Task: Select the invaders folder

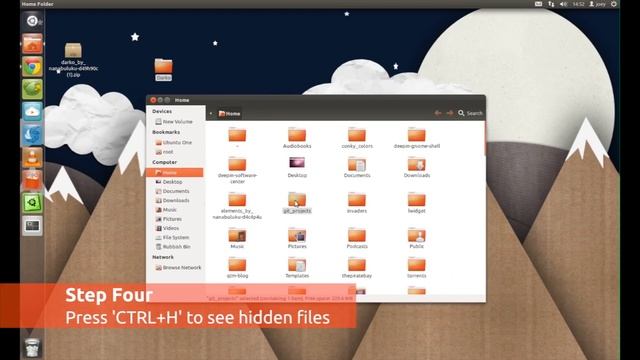Action: [357, 203]
